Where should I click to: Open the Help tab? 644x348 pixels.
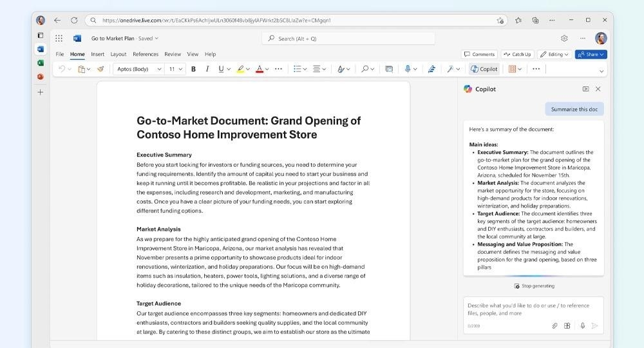tap(211, 54)
